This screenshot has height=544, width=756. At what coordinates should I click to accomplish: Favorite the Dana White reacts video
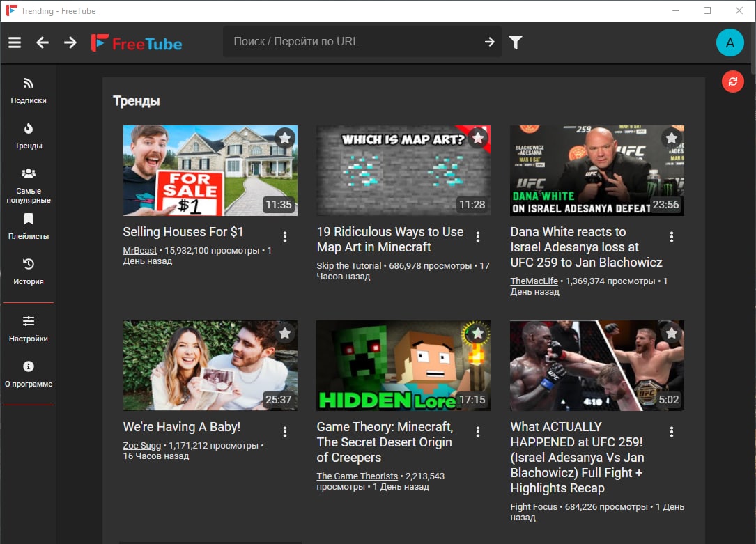(x=672, y=138)
